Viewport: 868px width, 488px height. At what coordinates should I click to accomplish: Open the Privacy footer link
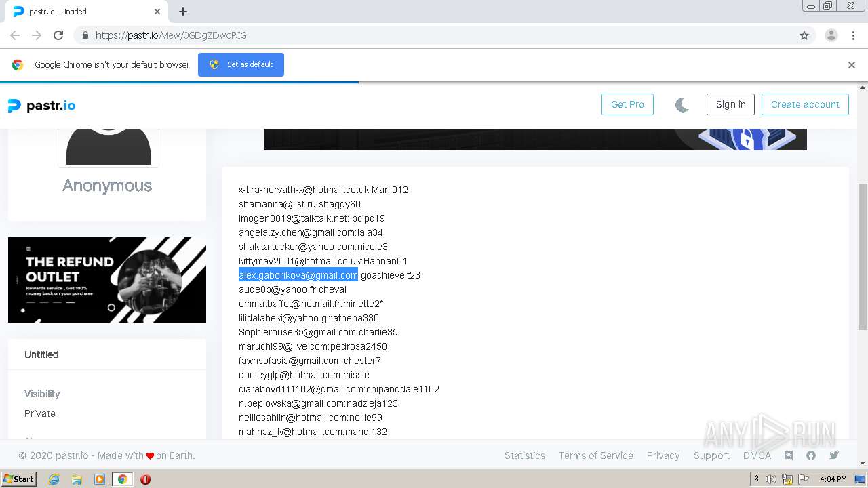pyautogui.click(x=663, y=455)
